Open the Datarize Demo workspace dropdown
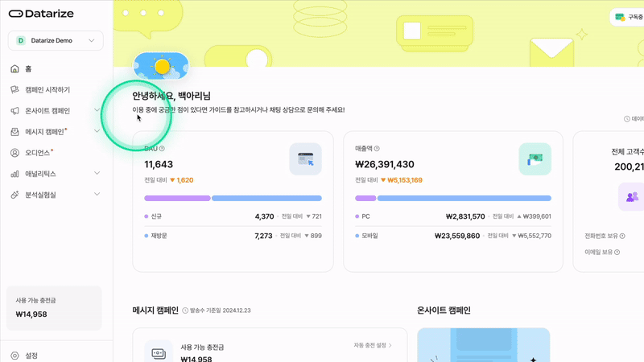The image size is (644, 362). coord(56,41)
